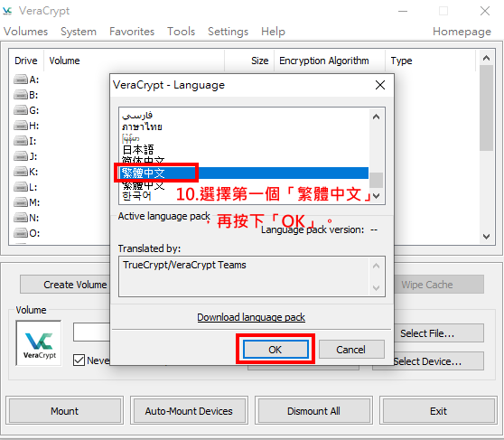Confirm language with OK button
504x440 pixels.
[x=275, y=350]
